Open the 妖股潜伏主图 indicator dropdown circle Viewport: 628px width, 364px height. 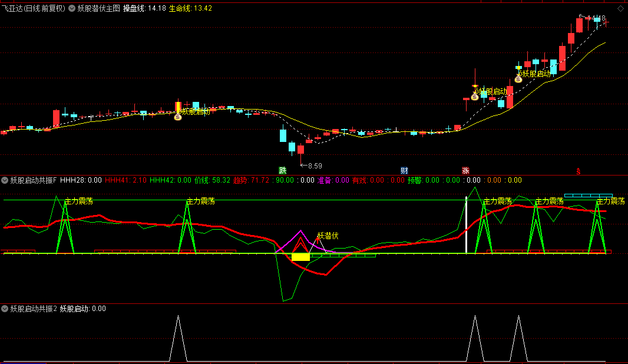coord(72,8)
